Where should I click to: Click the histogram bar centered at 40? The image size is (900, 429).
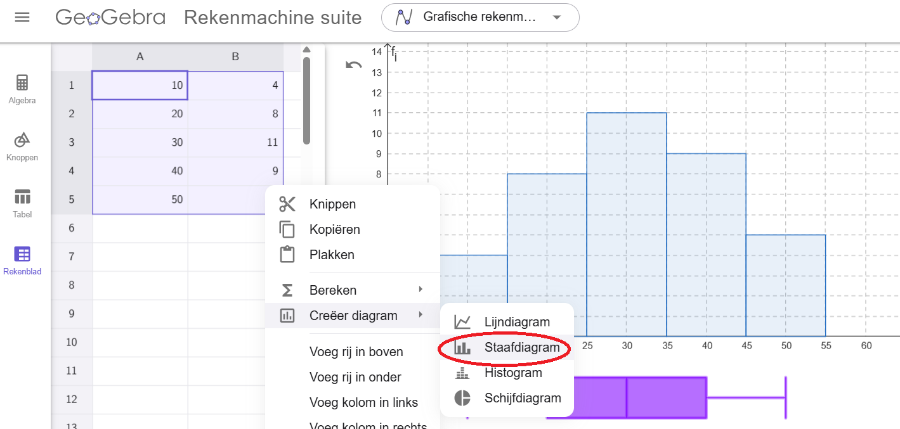pos(706,244)
